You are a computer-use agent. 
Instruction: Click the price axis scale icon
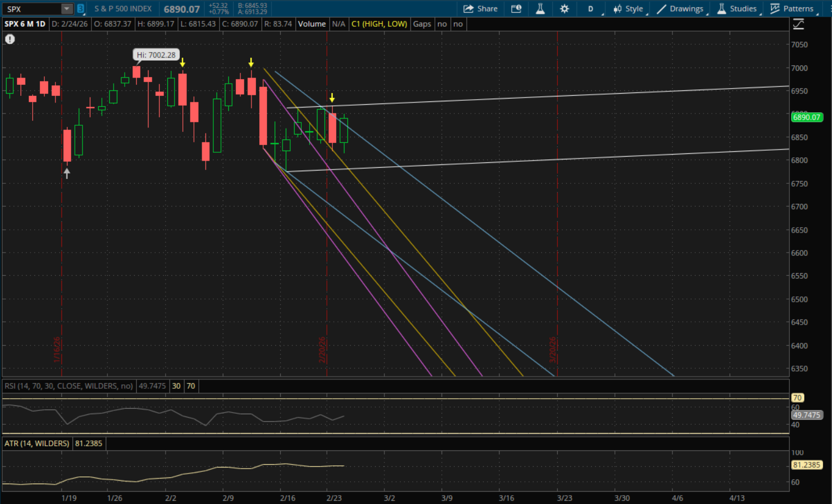coord(798,24)
